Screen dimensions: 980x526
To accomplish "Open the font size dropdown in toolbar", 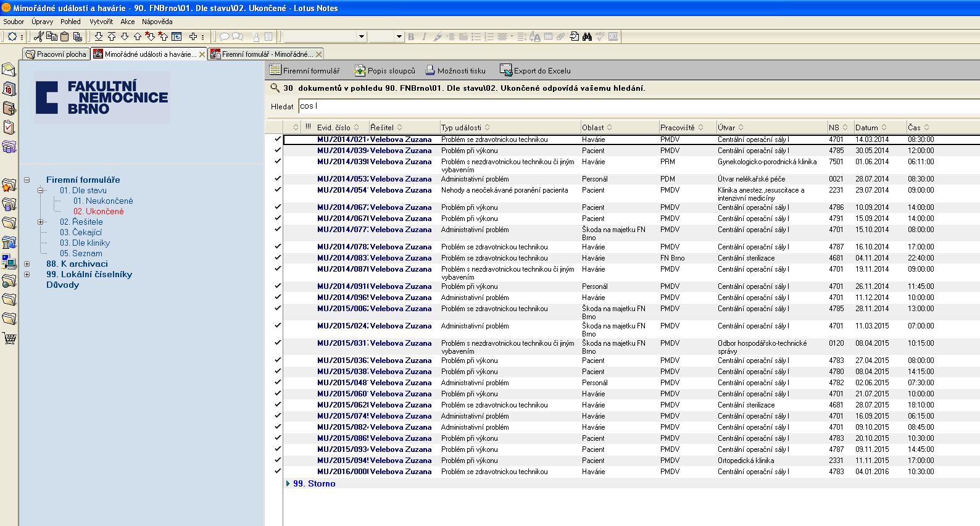I will point(399,36).
